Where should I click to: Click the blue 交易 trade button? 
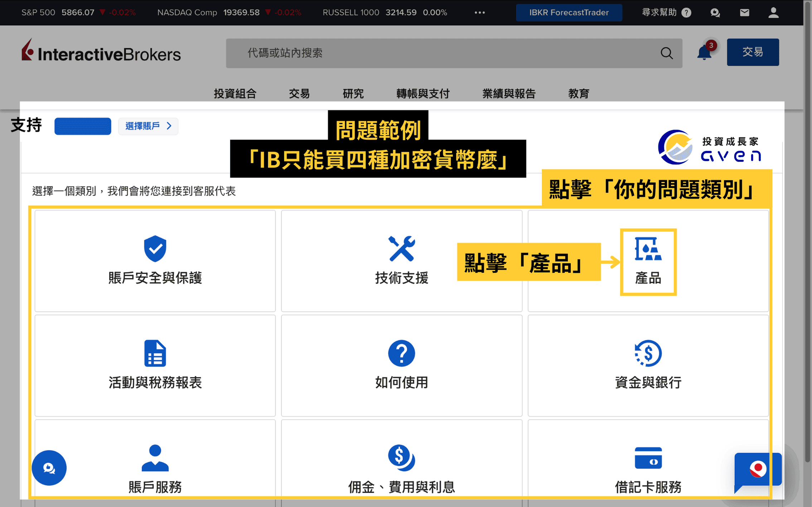[753, 52]
